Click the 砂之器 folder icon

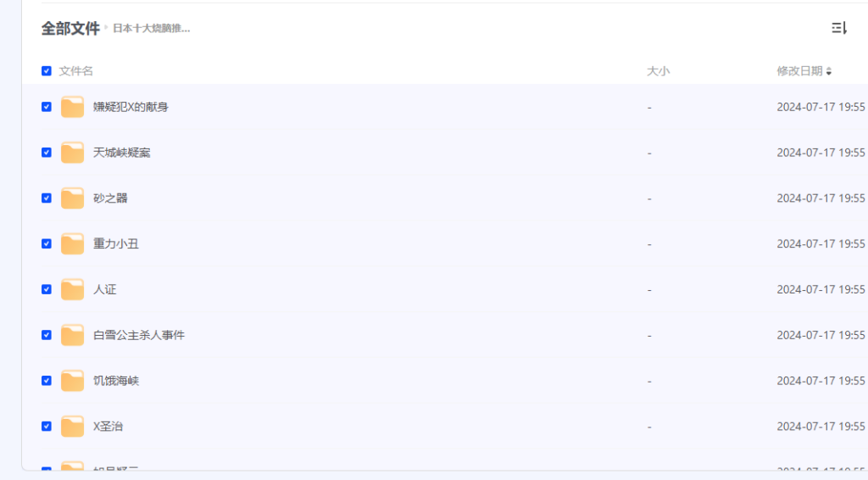coord(72,198)
